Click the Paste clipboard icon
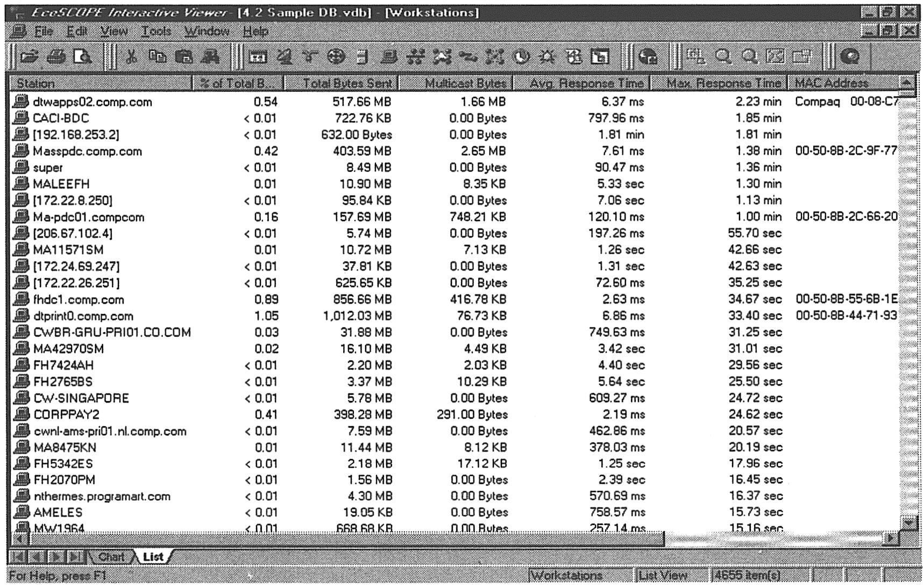Viewport: 923px width, 588px height. pos(183,57)
